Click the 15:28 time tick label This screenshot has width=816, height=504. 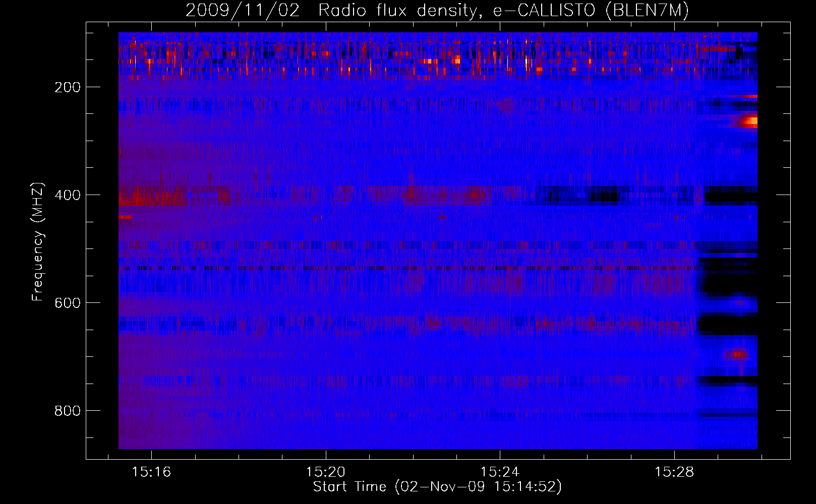pyautogui.click(x=674, y=472)
